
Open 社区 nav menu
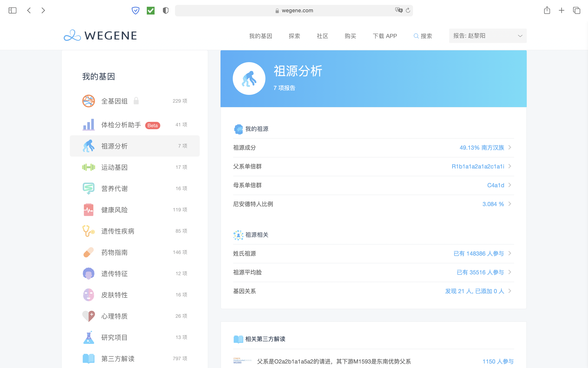(x=322, y=36)
